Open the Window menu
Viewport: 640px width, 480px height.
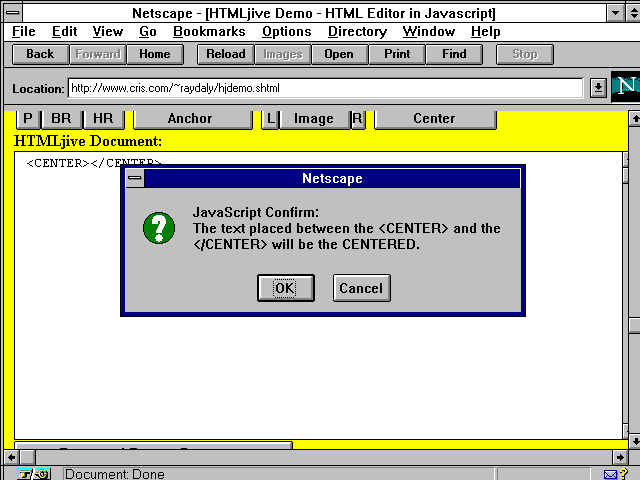click(x=429, y=31)
